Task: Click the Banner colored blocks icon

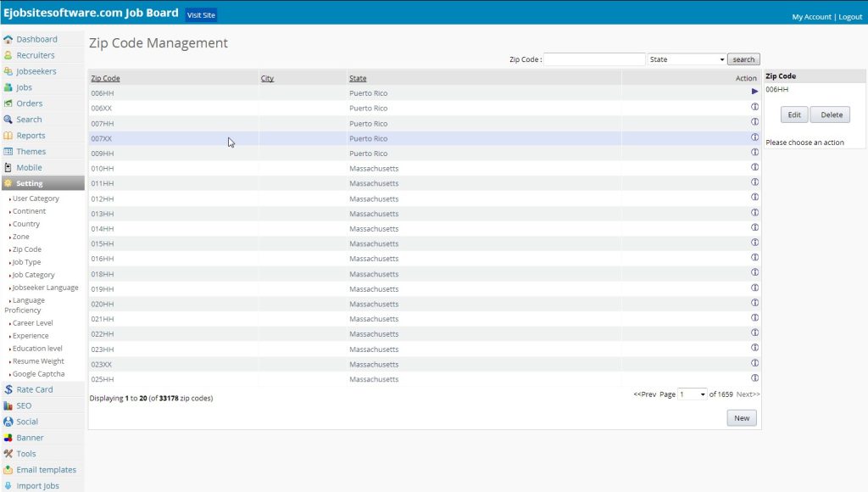Action: coord(8,438)
